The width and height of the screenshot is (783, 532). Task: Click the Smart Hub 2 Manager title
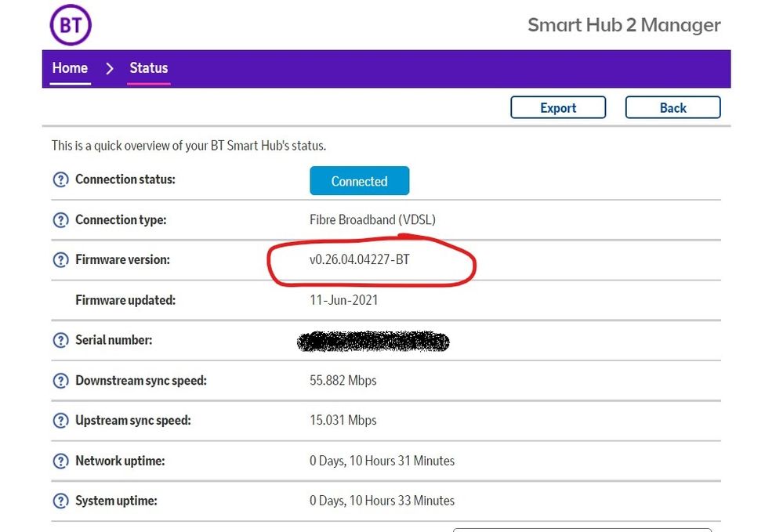pos(624,25)
